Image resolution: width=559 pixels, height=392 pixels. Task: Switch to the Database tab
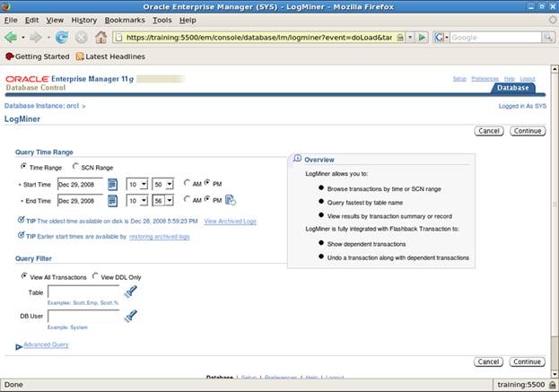coord(512,88)
